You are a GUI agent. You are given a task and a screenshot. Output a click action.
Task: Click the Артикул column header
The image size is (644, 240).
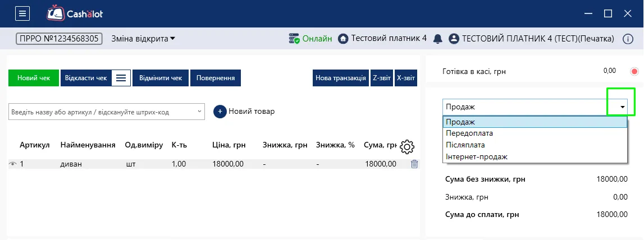pos(34,145)
